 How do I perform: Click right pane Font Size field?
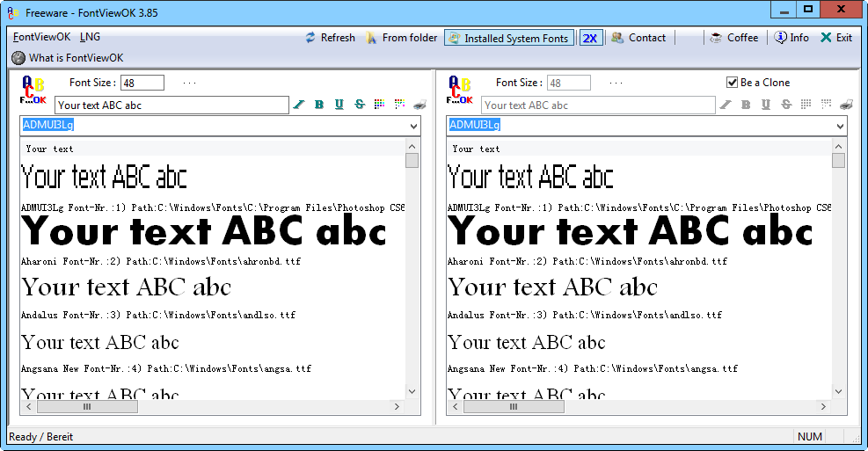568,83
